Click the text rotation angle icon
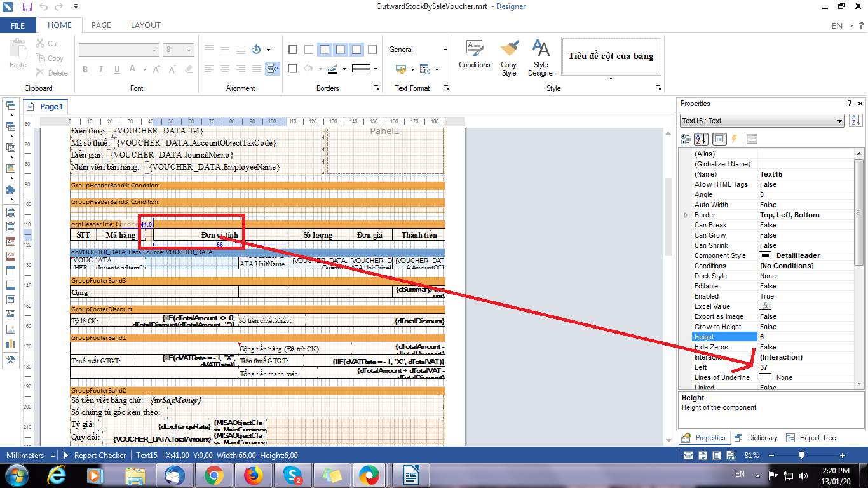The image size is (868, 488). 257,50
